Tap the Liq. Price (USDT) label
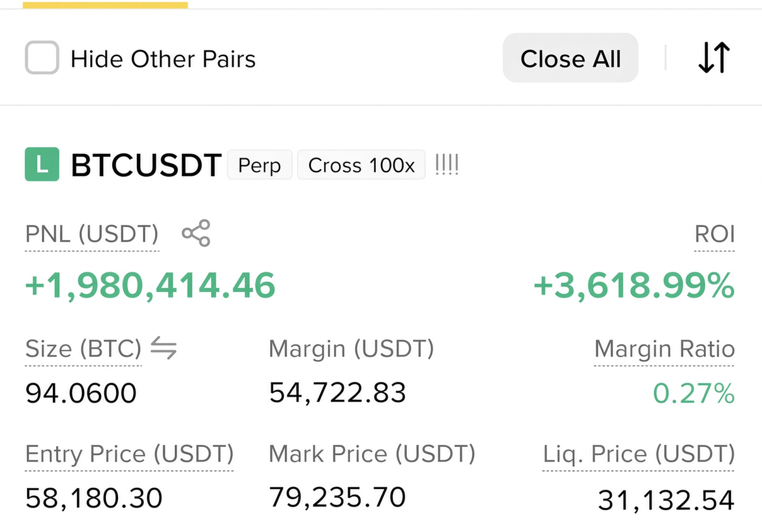Screen dimensions: 762x532 pyautogui.click(x=639, y=454)
